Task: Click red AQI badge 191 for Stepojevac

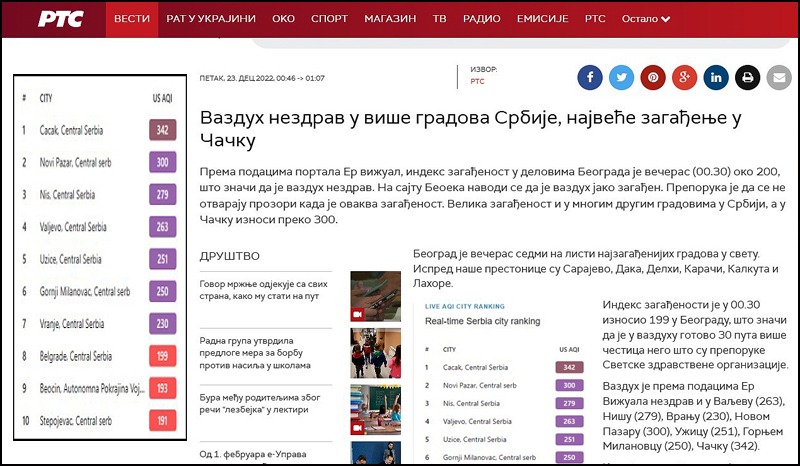Action: click(x=163, y=421)
